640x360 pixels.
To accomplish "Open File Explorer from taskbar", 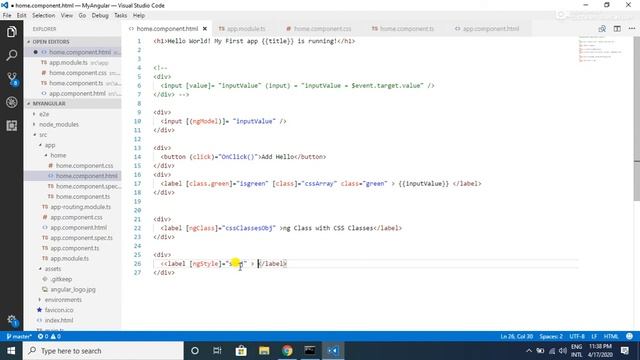I will click(x=264, y=351).
